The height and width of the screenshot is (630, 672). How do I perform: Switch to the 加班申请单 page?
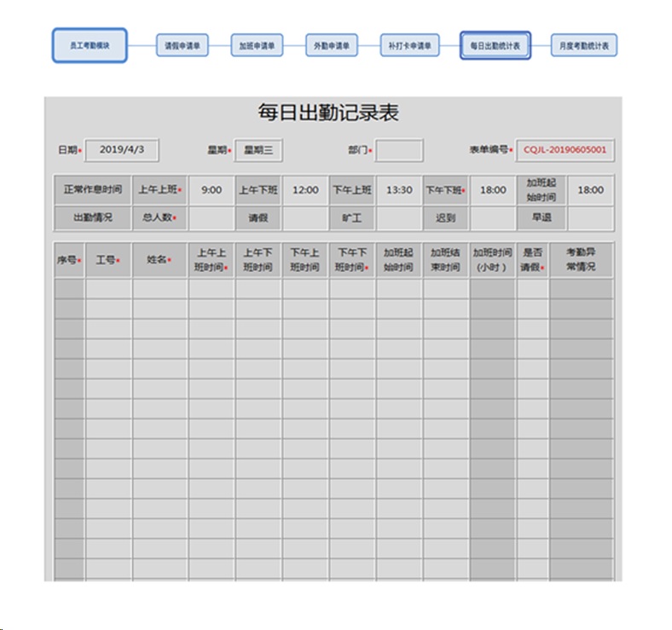tap(257, 45)
